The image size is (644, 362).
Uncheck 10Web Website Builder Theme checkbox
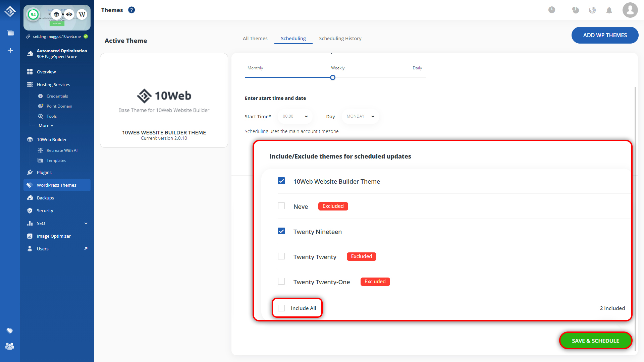(x=281, y=181)
